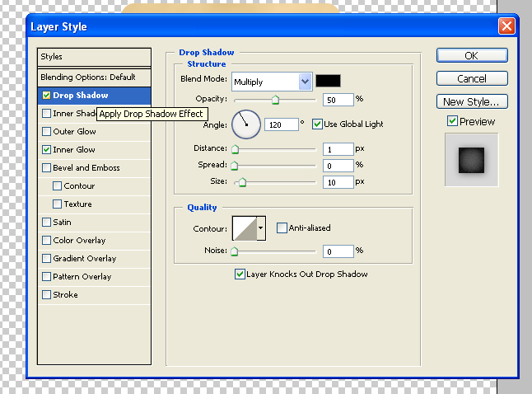Viewport: 532px width, 394px height.
Task: Select the Stroke style entry
Action: [x=66, y=295]
